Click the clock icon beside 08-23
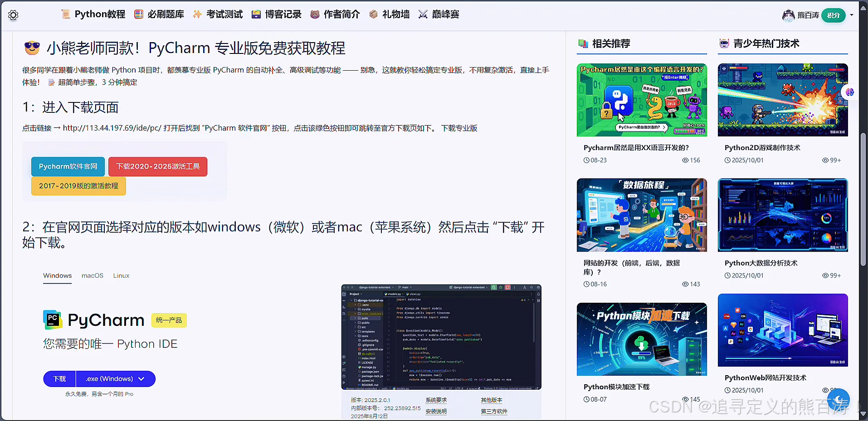This screenshot has width=868, height=421. 587,160
